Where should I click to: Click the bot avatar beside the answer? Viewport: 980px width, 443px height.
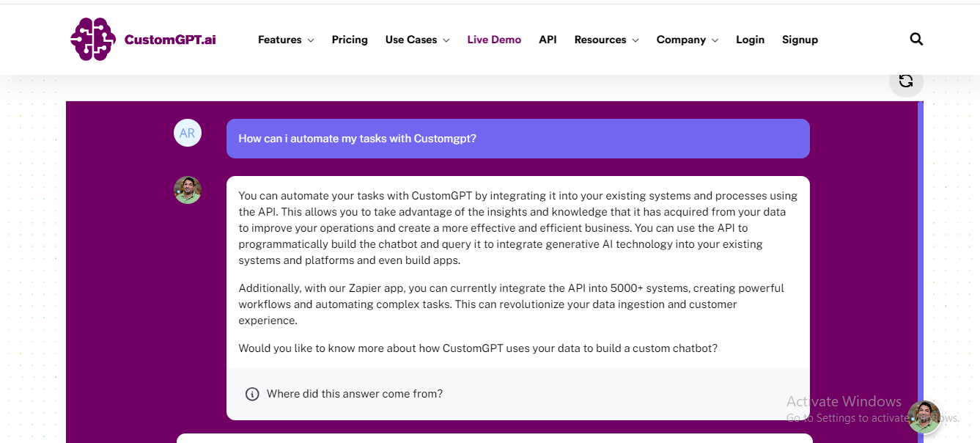coord(188,190)
